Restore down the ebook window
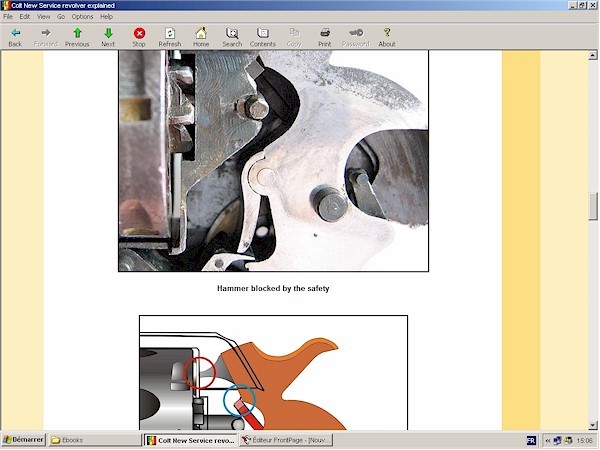This screenshot has height=450, width=600. (x=581, y=5)
